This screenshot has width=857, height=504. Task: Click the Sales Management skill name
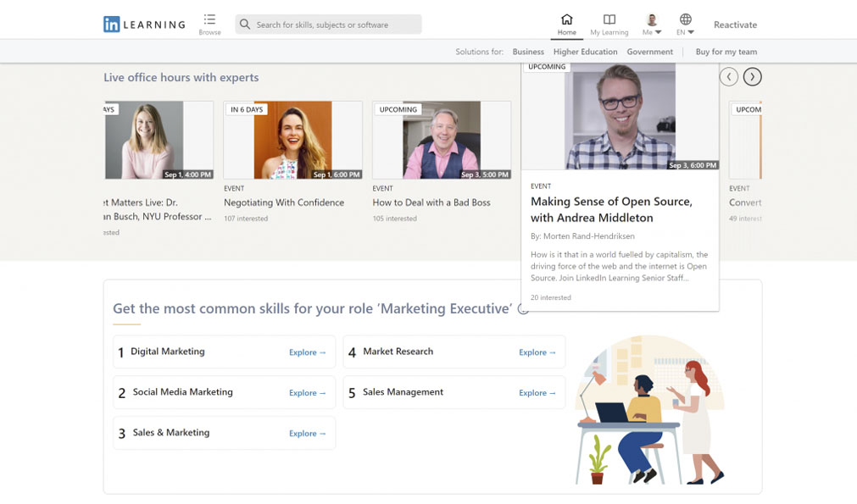[x=403, y=392]
